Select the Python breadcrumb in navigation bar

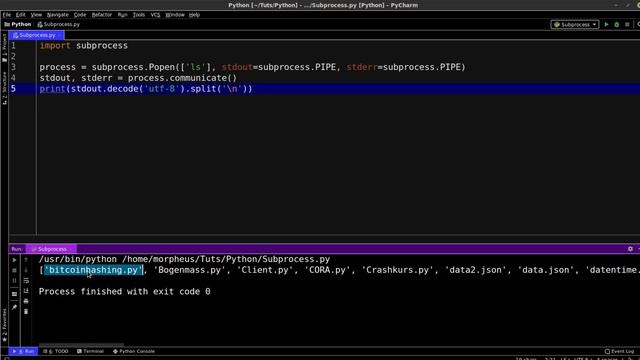[18, 24]
